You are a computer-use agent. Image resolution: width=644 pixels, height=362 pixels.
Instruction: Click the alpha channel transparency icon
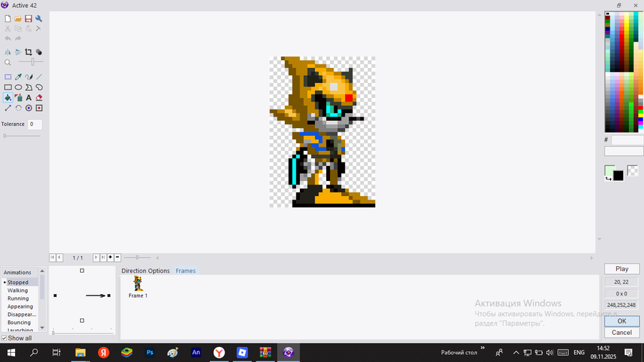click(39, 52)
